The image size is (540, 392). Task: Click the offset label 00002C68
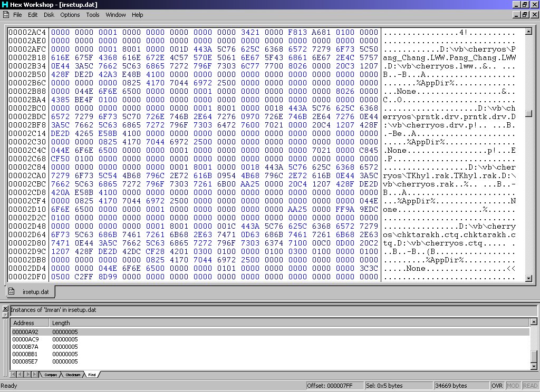pos(27,159)
